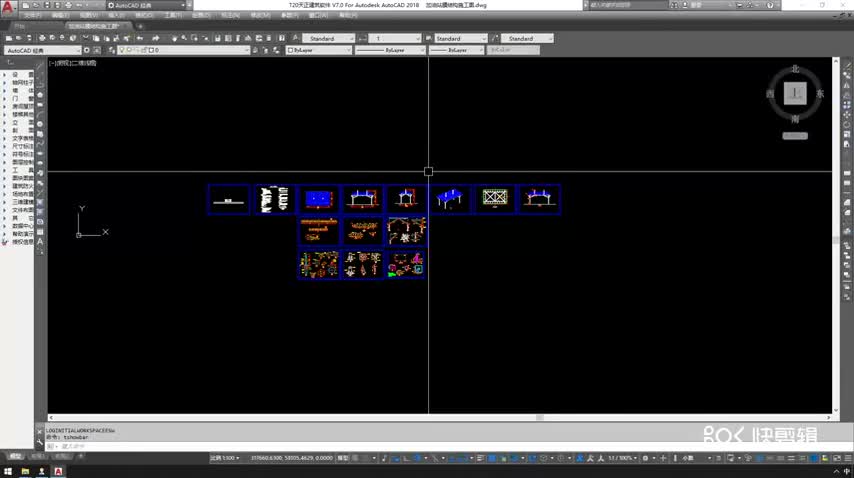
Task: Click the 三维建模 entry in the side panel
Action: click(x=23, y=202)
